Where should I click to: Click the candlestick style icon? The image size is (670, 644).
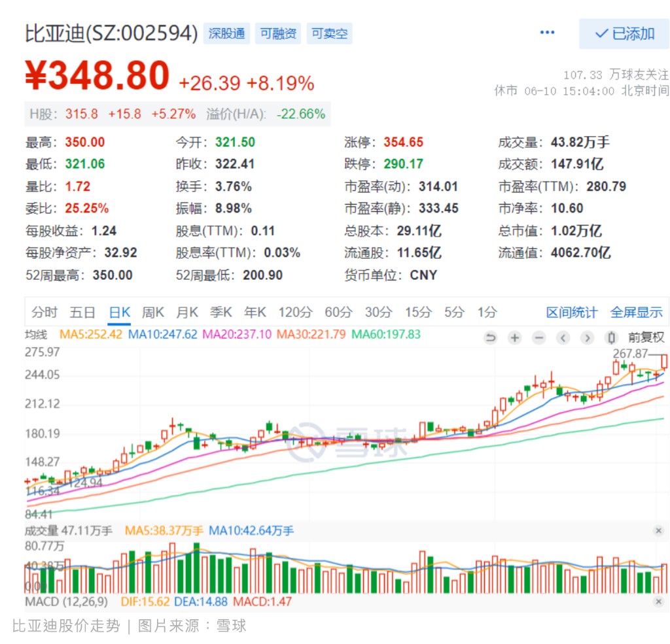coord(612,338)
